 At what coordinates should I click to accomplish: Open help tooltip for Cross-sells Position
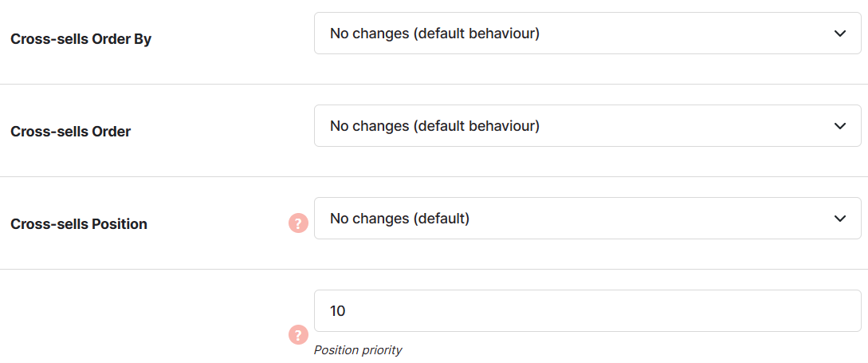pos(298,223)
